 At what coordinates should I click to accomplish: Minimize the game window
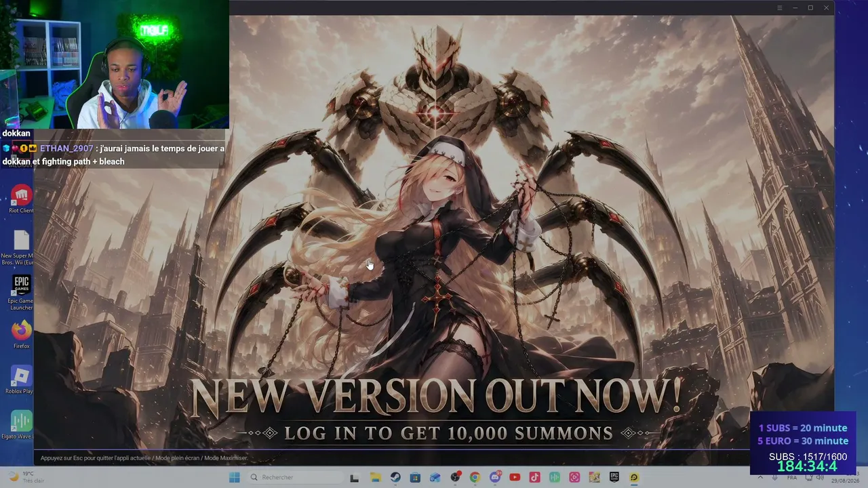coord(795,7)
